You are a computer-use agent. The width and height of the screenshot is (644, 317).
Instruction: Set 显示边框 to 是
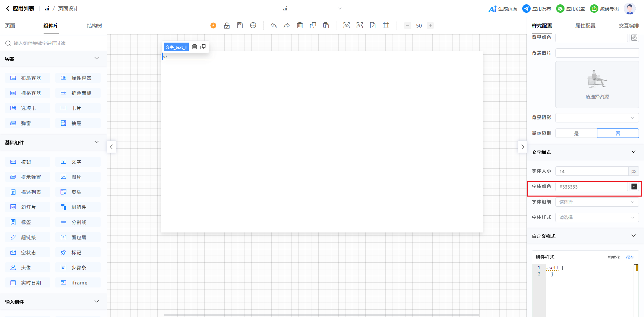576,134
